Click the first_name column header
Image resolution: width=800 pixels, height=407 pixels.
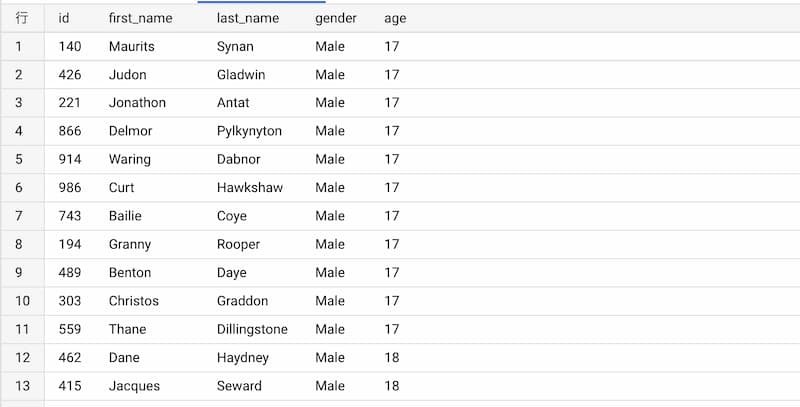[x=140, y=18]
